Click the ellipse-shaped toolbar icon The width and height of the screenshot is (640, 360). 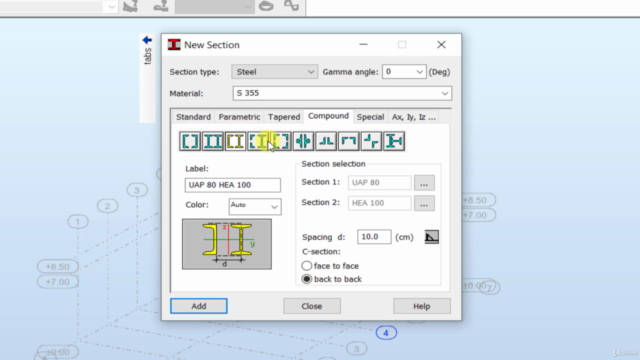pyautogui.click(x=266, y=6)
